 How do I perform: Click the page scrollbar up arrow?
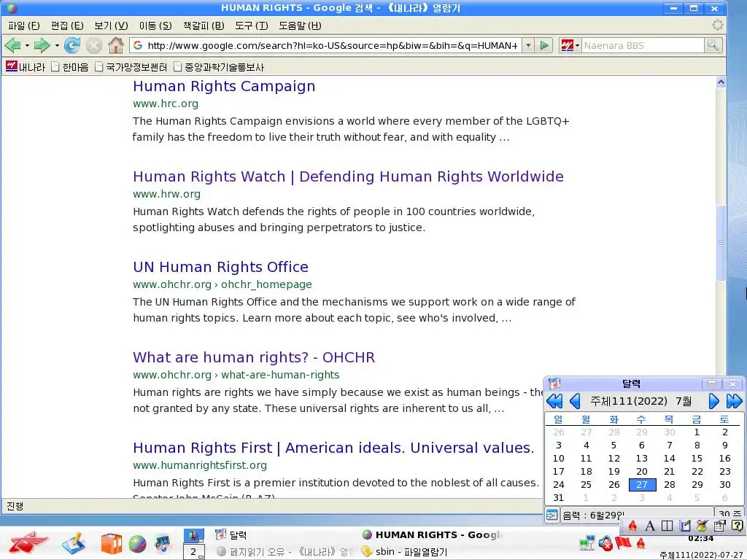tap(721, 82)
